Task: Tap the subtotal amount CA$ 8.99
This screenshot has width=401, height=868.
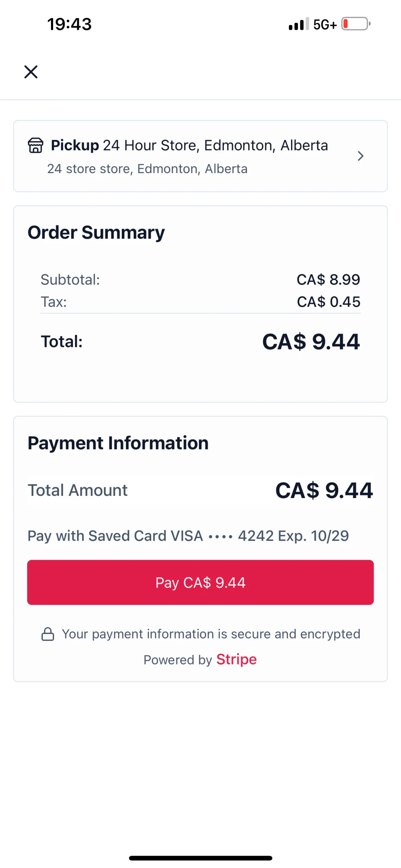Action: pos(328,280)
